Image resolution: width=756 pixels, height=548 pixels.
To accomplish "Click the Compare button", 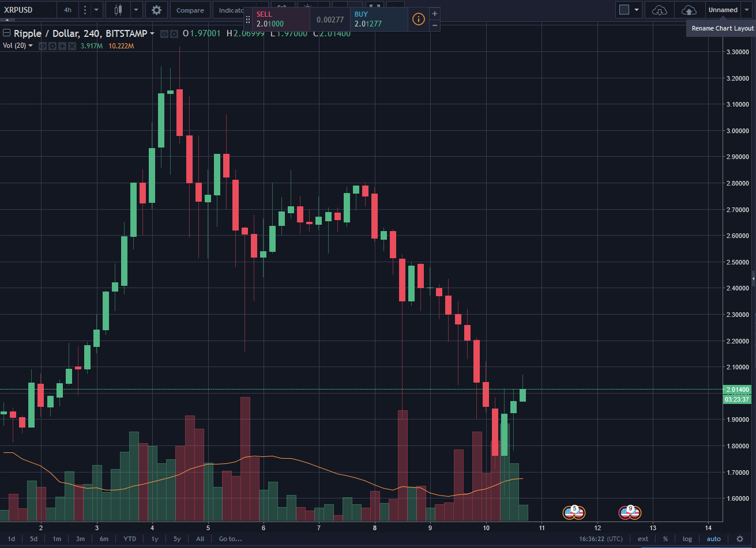I will tap(190, 10).
